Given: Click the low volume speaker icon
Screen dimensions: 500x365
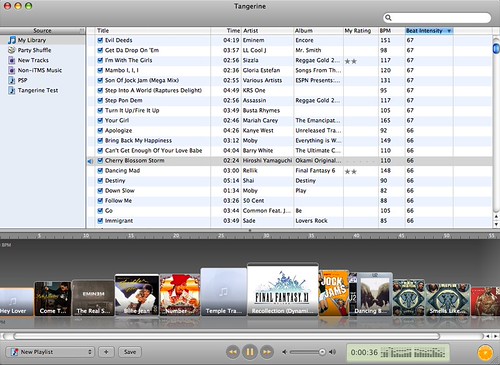Looking at the screenshot, I should 284,352.
